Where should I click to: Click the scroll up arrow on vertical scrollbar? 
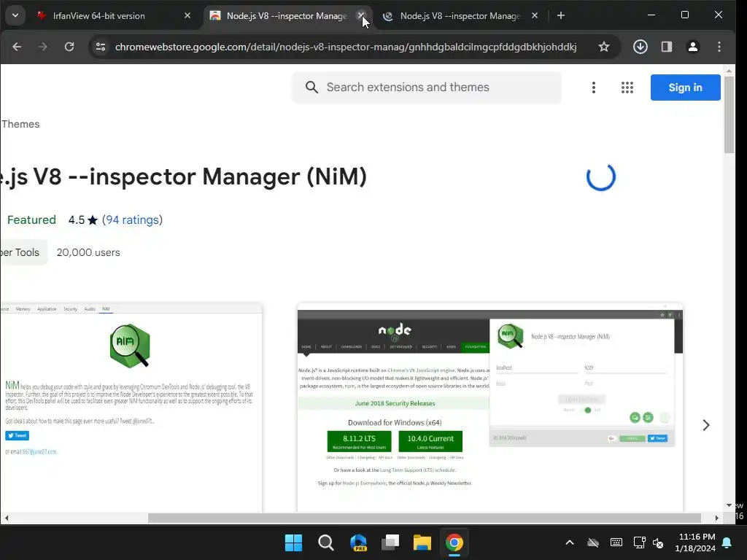point(729,71)
